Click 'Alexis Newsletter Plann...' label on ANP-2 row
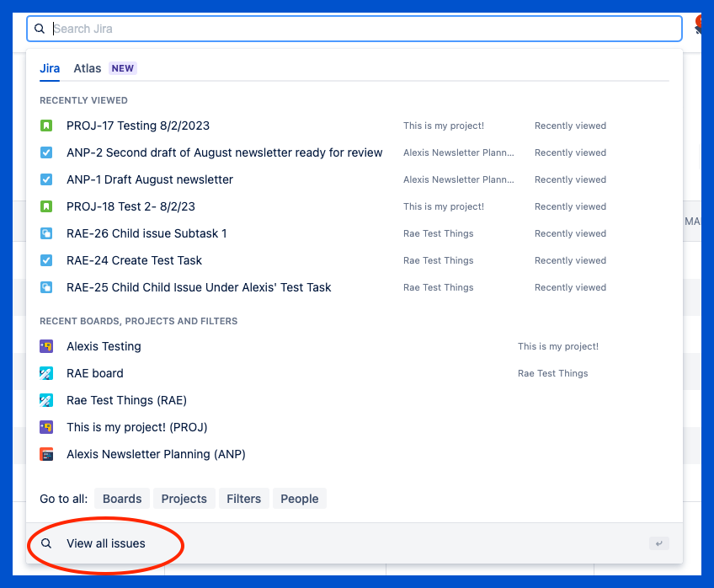The image size is (714, 588). tap(459, 152)
